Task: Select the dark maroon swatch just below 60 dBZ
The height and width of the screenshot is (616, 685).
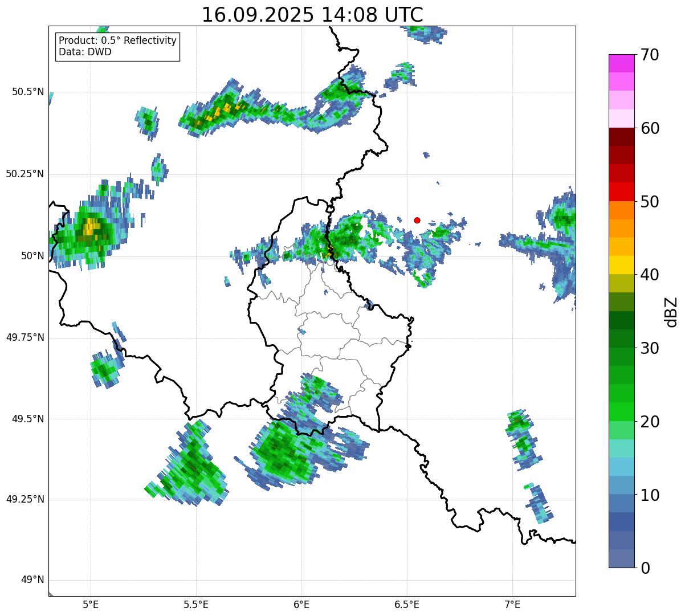Action: (x=625, y=137)
